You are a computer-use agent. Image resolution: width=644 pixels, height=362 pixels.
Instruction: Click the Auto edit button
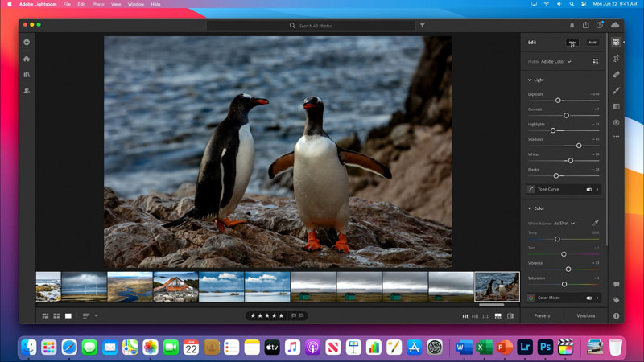(572, 43)
